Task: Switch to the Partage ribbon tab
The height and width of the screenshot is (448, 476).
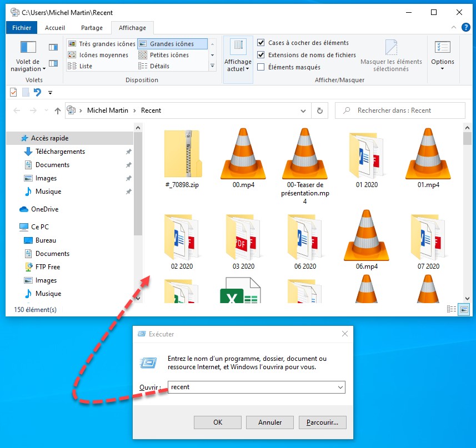Action: tap(92, 28)
